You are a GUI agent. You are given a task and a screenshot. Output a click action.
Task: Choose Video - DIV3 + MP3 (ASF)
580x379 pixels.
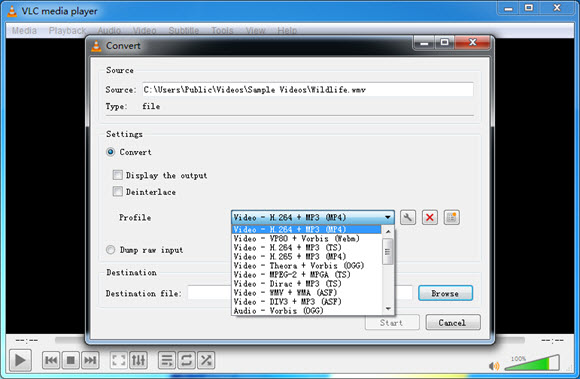306,302
